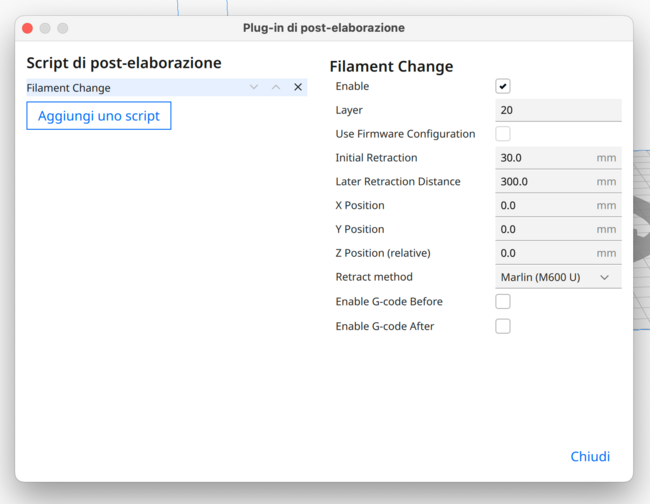
Task: Click the Y Position input field
Action: pos(543,230)
